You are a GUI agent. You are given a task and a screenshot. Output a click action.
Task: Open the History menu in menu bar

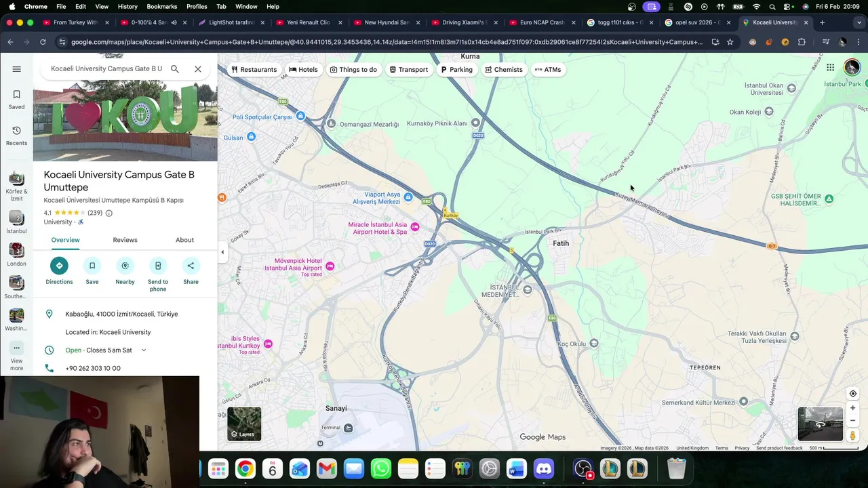[127, 6]
